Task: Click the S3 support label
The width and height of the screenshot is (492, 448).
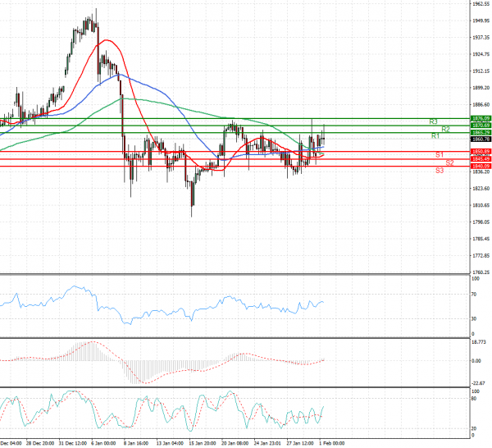Action: pos(440,171)
